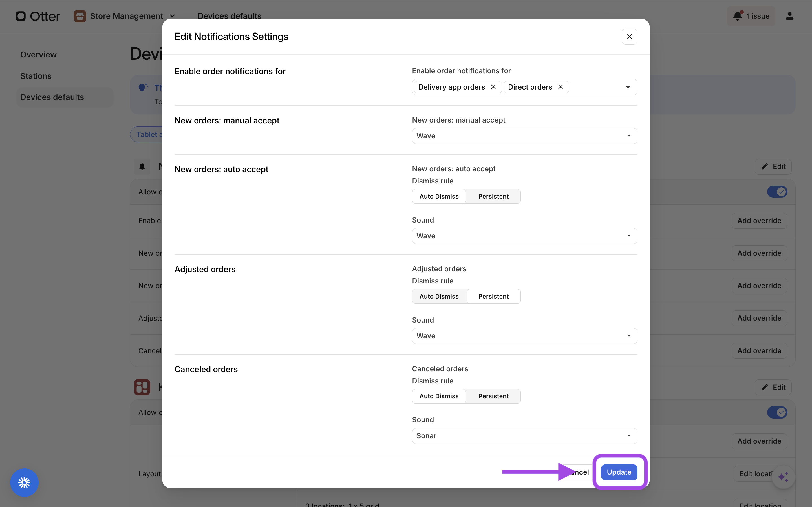
Task: Click the notification bell issue icon
Action: tap(738, 16)
